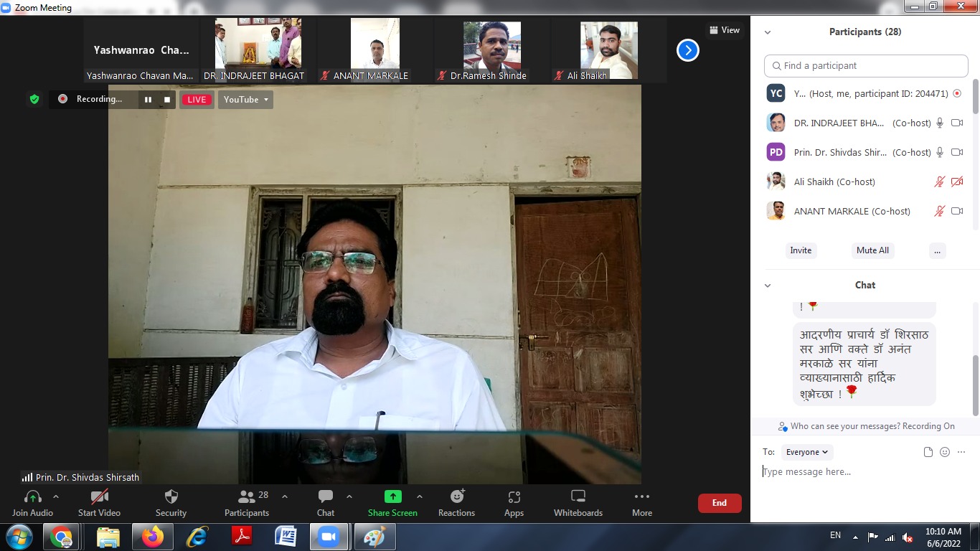Expand the Chat options arrow
Screen dimensions: 980x551
pyautogui.click(x=349, y=496)
